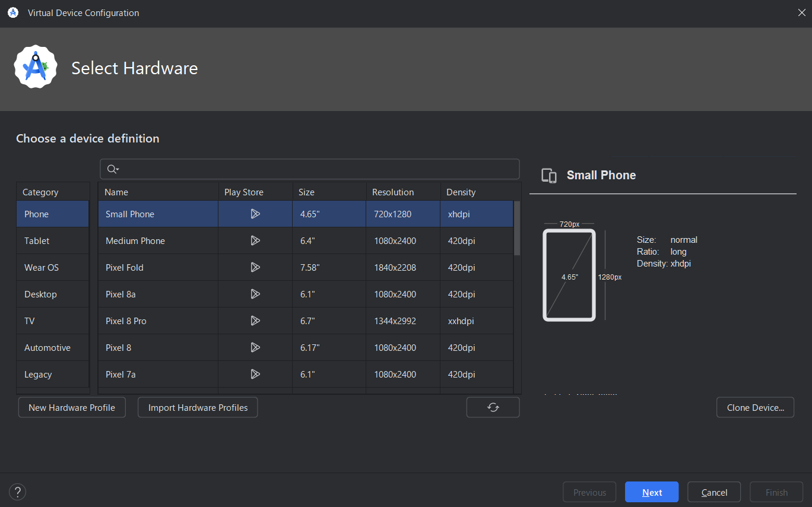Select the Pixel 8 device row

click(x=157, y=347)
